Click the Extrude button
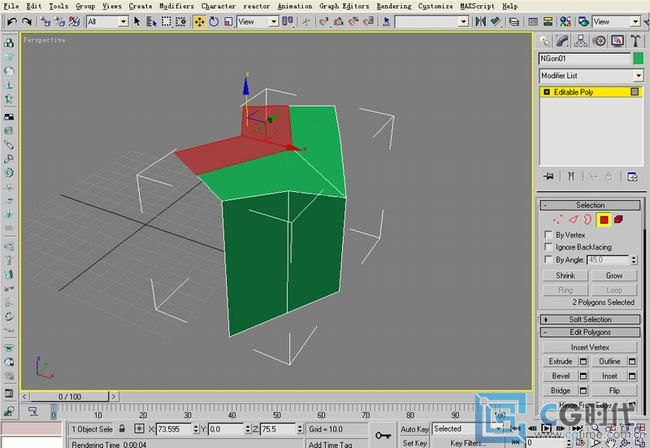Screen dimensions: 650x448 pos(560,361)
